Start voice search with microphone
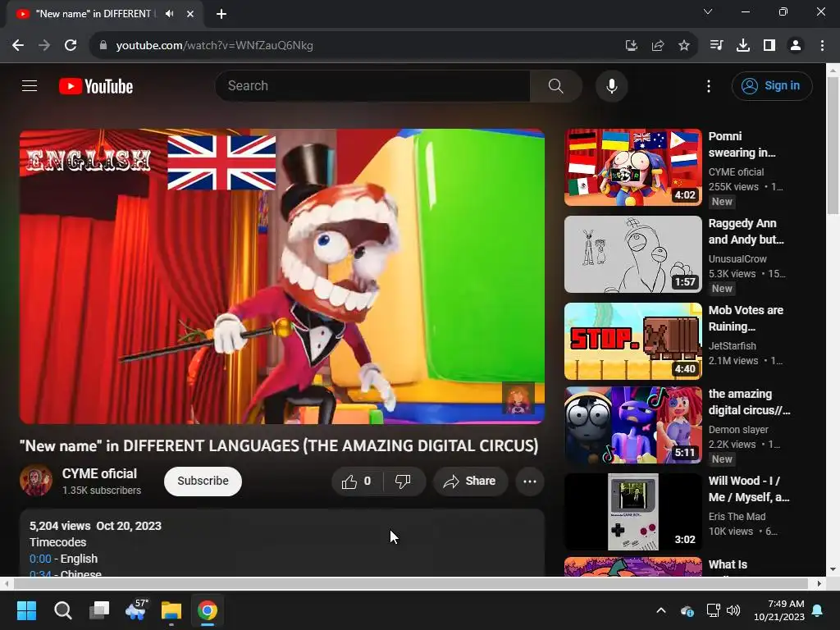The image size is (840, 630). 611,85
